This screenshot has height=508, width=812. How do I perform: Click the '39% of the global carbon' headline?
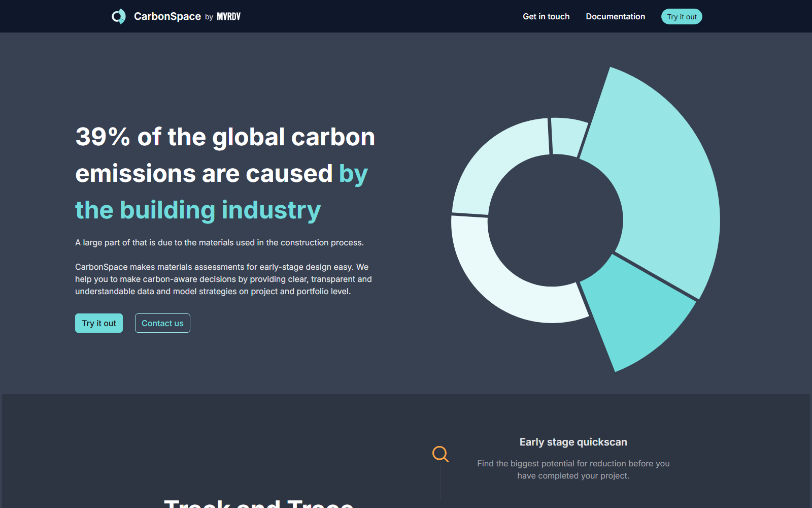tap(225, 137)
